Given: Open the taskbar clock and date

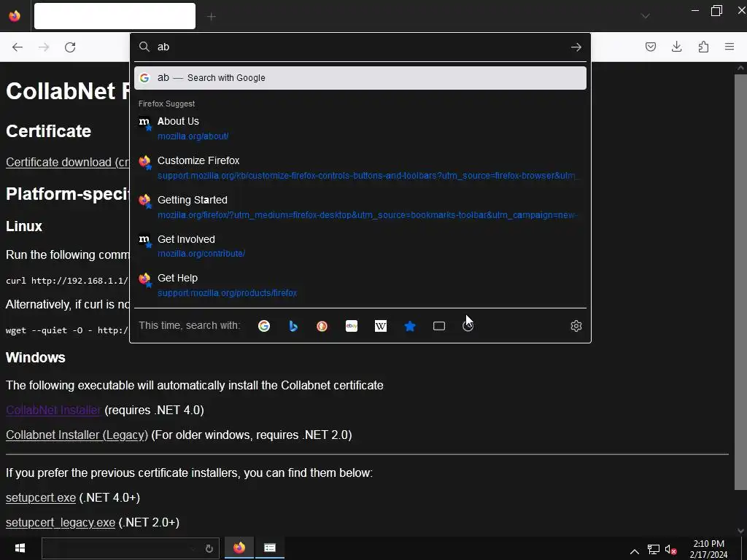Looking at the screenshot, I should pyautogui.click(x=708, y=549).
